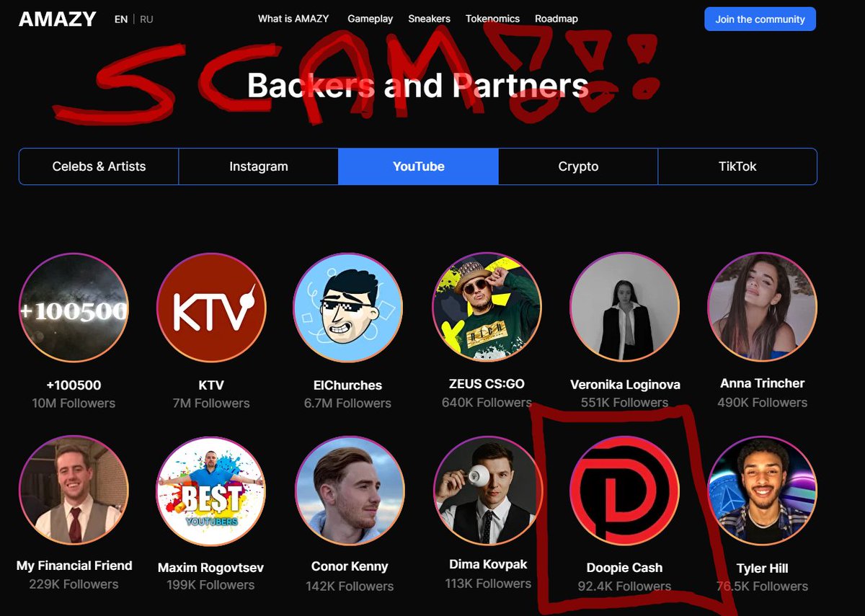
Task: Open Conor Kenny's profile photo
Action: point(350,491)
